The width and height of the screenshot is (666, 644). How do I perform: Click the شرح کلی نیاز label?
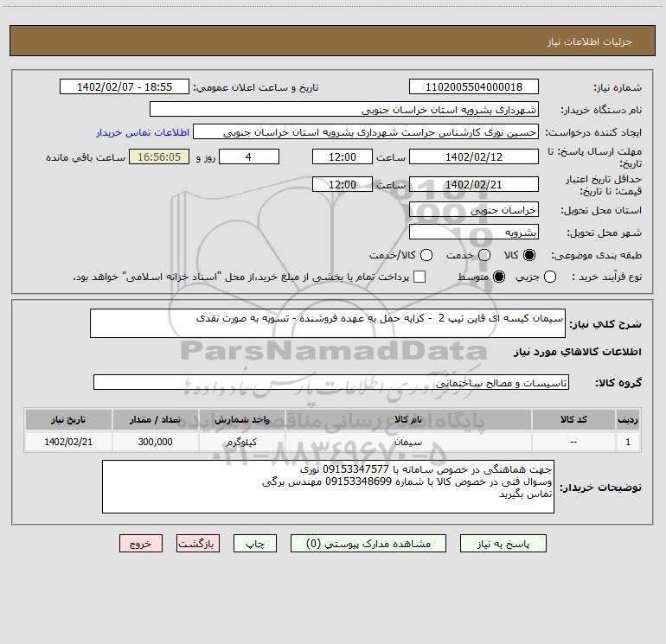(605, 324)
